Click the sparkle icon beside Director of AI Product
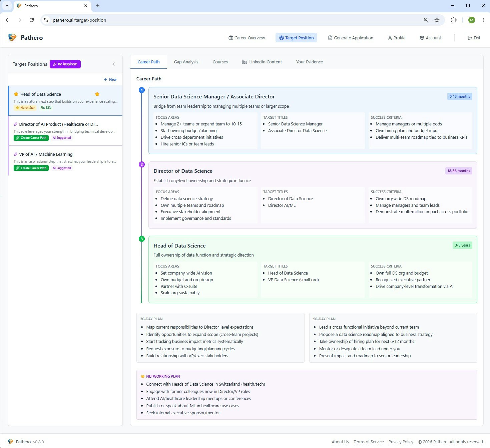This screenshot has height=448, width=490. [15, 124]
